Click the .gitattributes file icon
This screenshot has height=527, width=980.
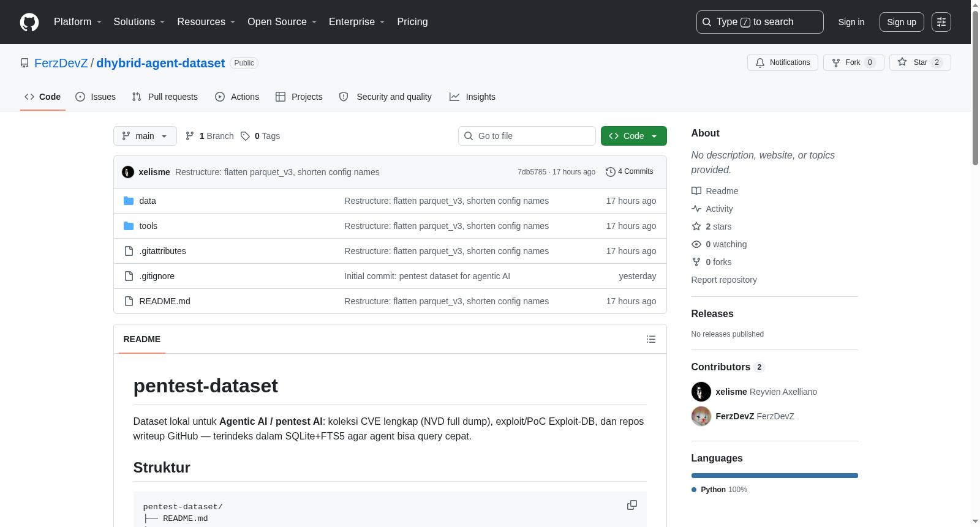click(x=129, y=251)
